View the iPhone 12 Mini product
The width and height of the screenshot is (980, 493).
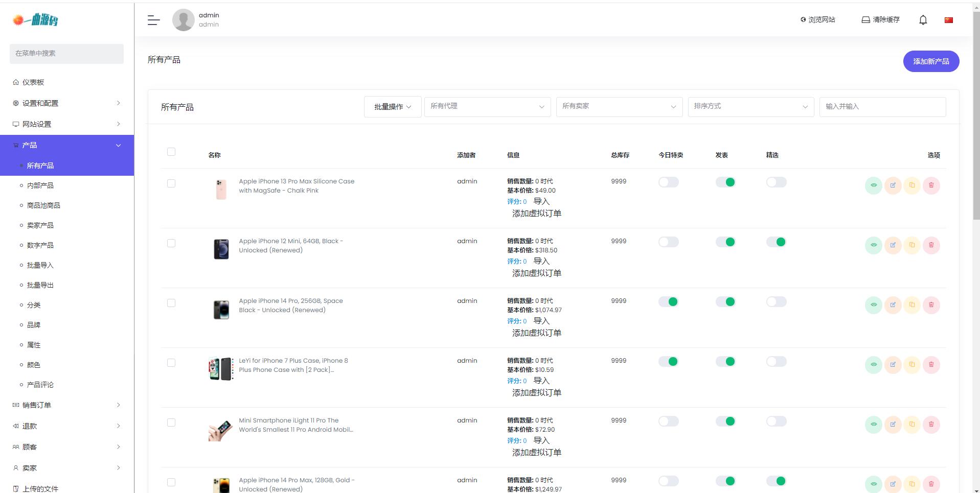click(x=874, y=245)
